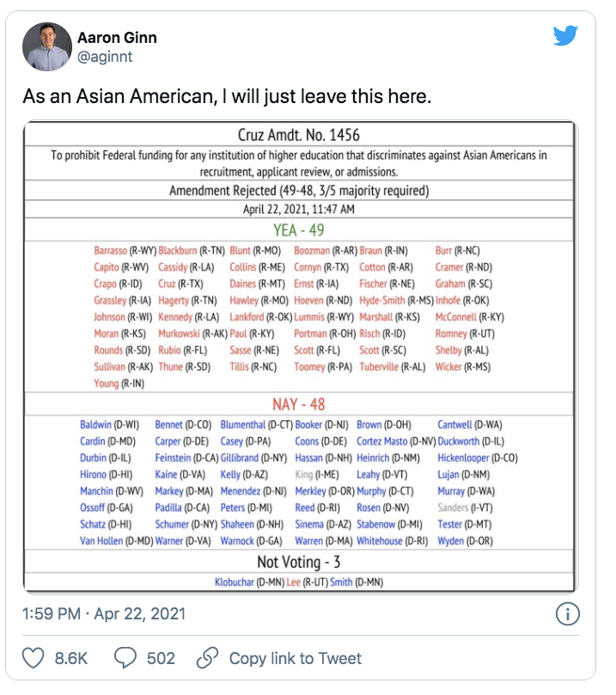This screenshot has height=695, width=616.
Task: Click the Twitter bird logo
Action: [565, 36]
